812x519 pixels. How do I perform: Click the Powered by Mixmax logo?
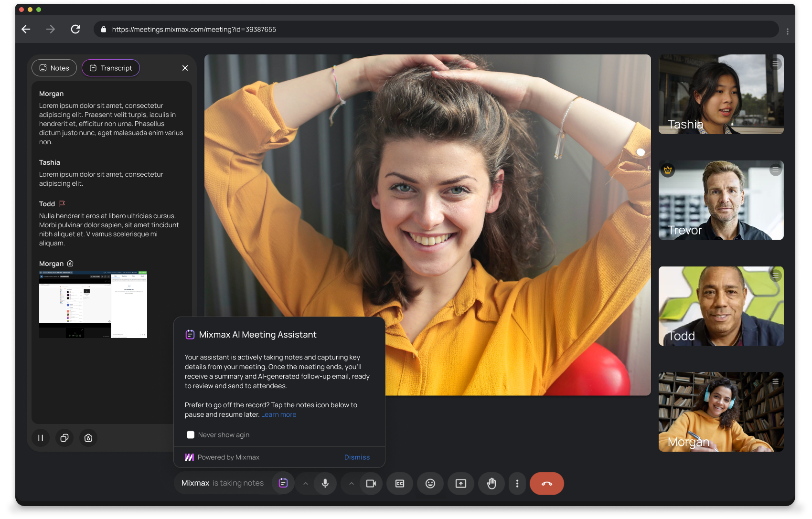tap(189, 457)
